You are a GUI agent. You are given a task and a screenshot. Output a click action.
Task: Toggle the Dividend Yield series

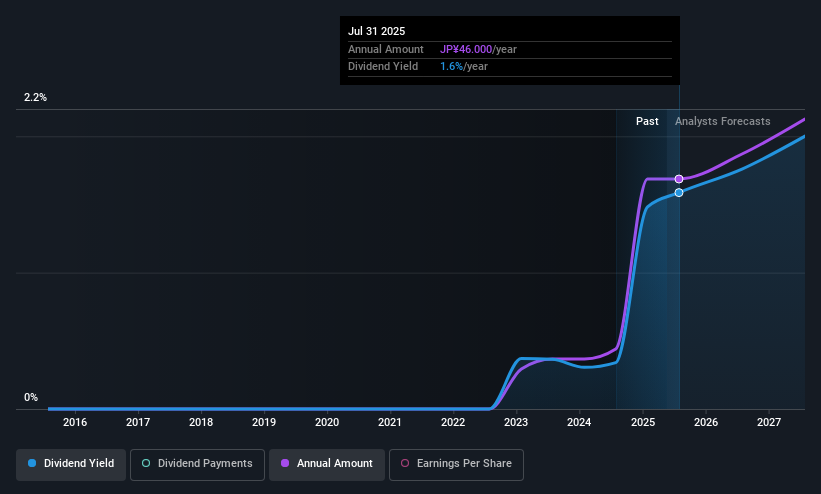pyautogui.click(x=71, y=464)
